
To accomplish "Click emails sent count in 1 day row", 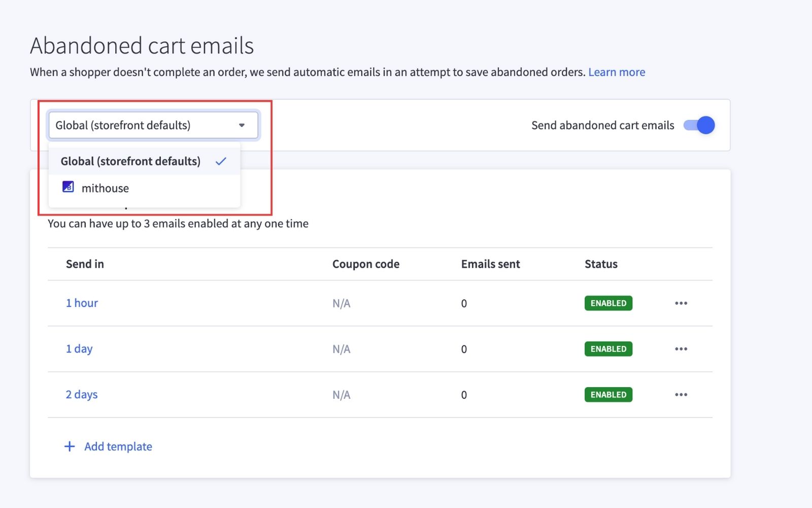I will click(464, 350).
